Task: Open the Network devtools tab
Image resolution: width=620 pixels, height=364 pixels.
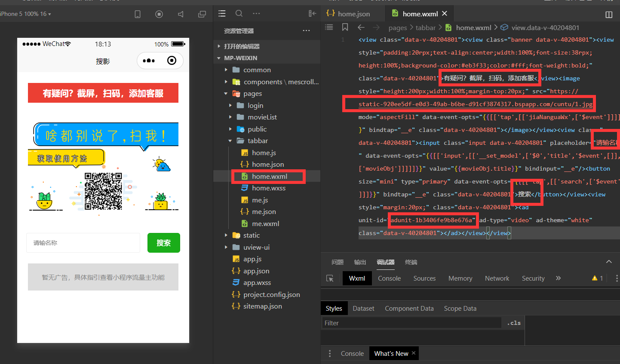Action: point(497,278)
